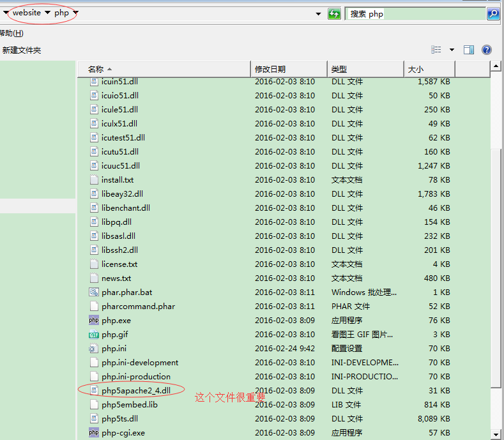Viewport: 504px width, 440px height.
Task: Select php.gif image icon
Action: tap(94, 335)
